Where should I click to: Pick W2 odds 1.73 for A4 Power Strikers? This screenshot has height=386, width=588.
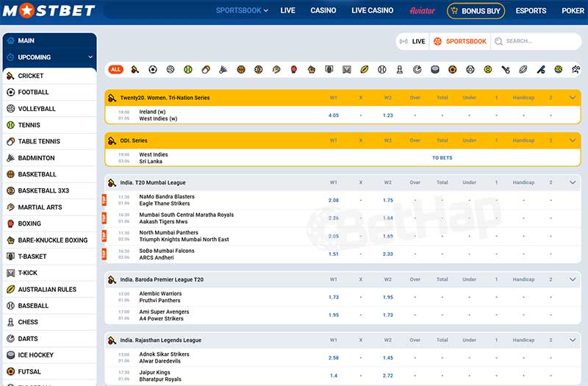388,315
